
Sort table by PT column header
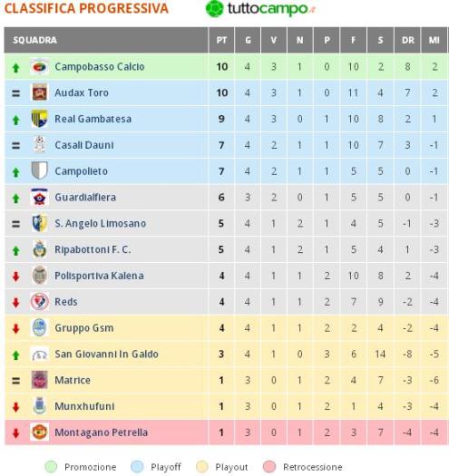tap(221, 40)
